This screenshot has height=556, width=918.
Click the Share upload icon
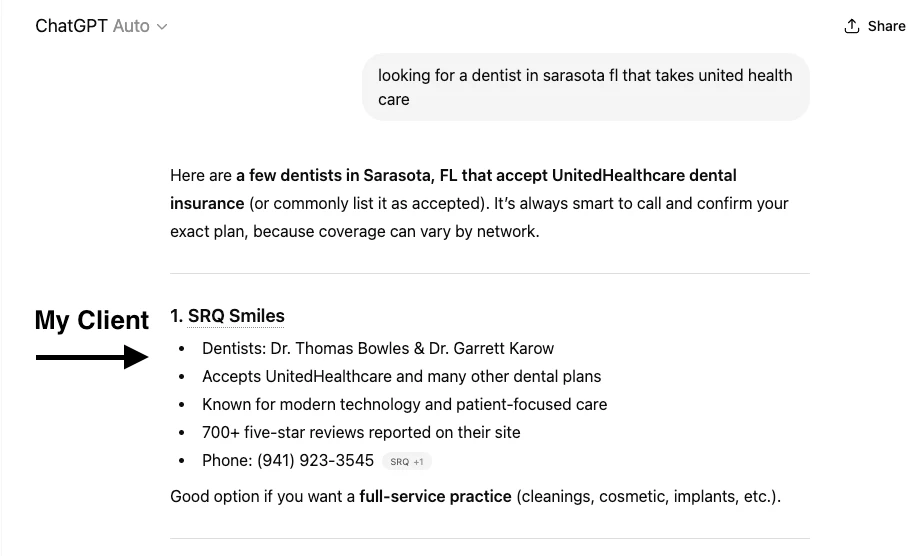(852, 26)
